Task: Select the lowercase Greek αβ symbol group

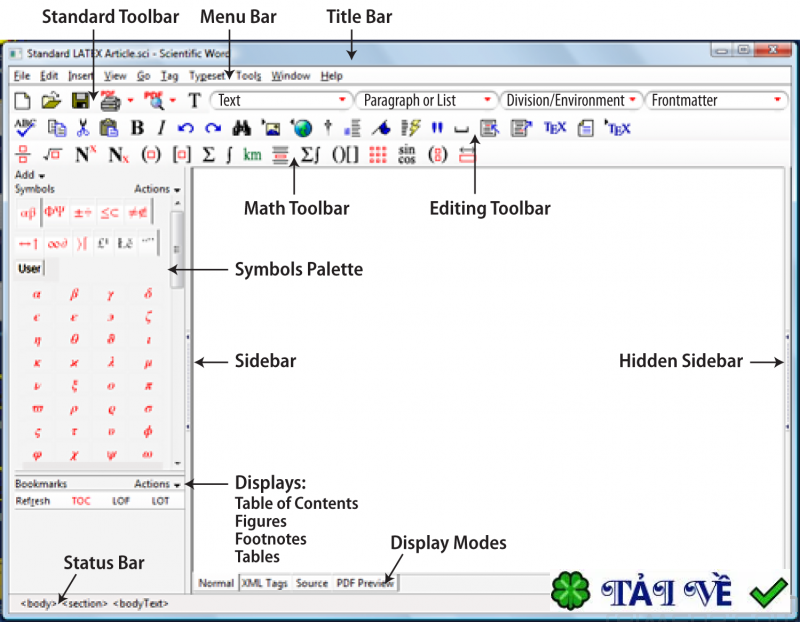Action: 28,212
